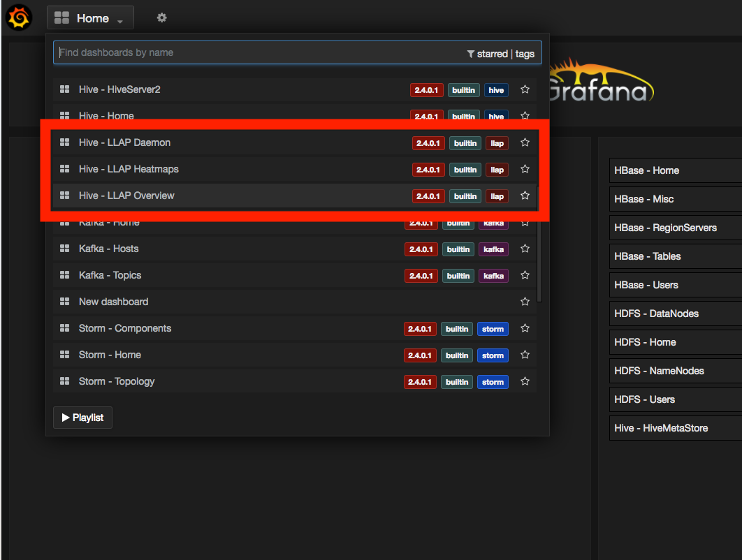Click the Grafana logo in the top-left corner
The image size is (742, 560).
(x=18, y=17)
